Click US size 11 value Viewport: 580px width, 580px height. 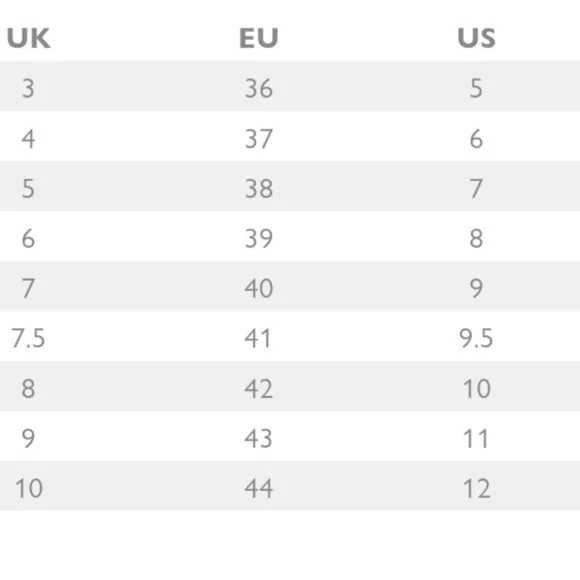point(476,439)
